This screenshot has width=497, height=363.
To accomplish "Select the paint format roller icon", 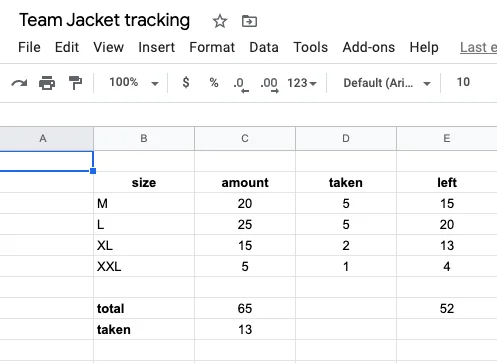I will click(75, 82).
